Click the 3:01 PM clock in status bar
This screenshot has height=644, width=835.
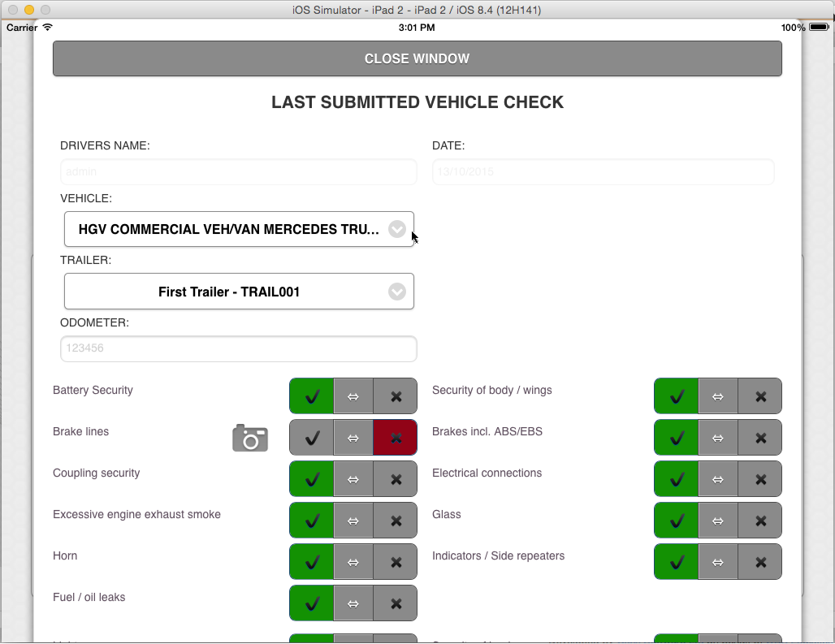[x=417, y=28]
